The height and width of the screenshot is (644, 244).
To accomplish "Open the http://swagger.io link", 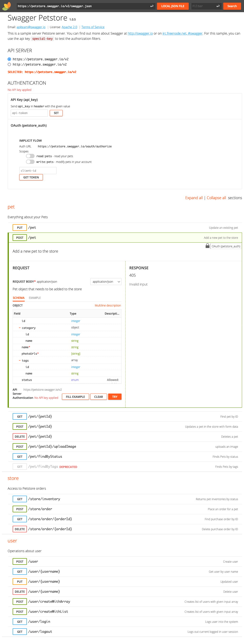I will coord(140,33).
